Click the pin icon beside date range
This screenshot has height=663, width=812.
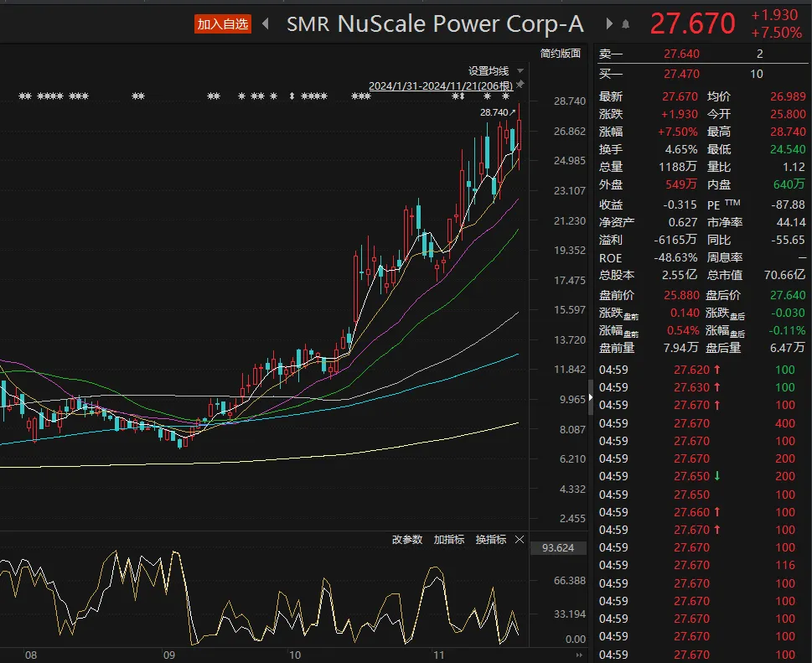point(520,85)
